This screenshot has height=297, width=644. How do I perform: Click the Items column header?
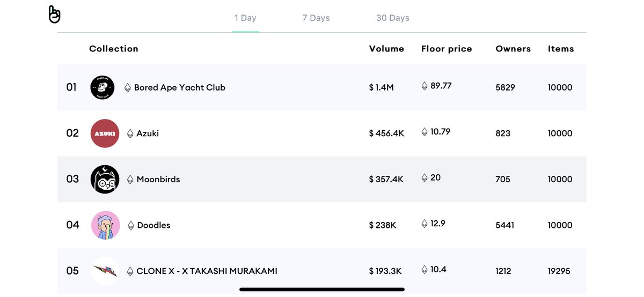click(x=561, y=49)
